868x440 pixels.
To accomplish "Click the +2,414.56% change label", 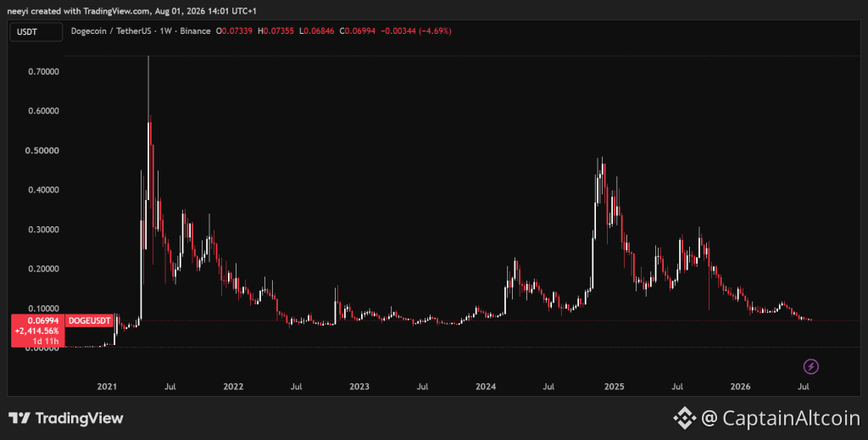I will tap(37, 331).
